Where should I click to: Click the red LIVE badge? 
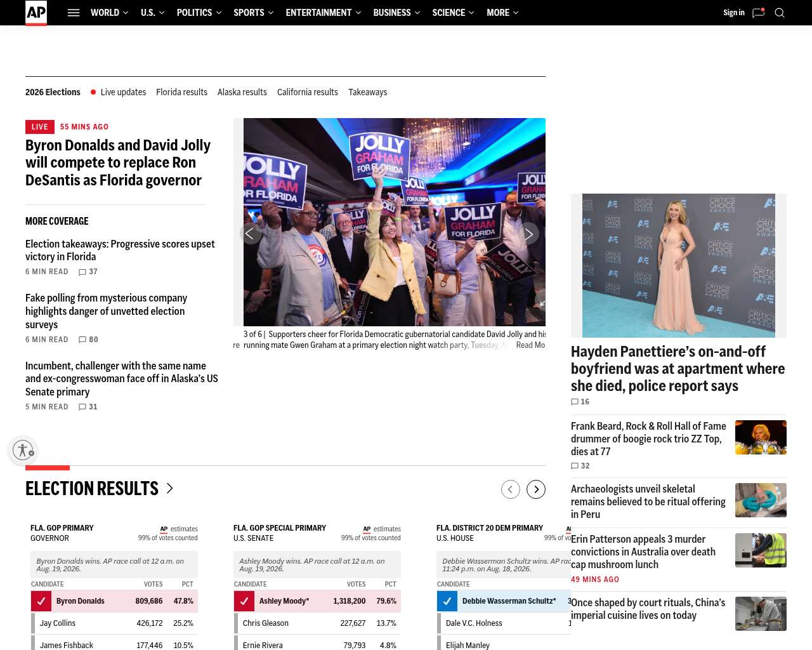pos(40,127)
